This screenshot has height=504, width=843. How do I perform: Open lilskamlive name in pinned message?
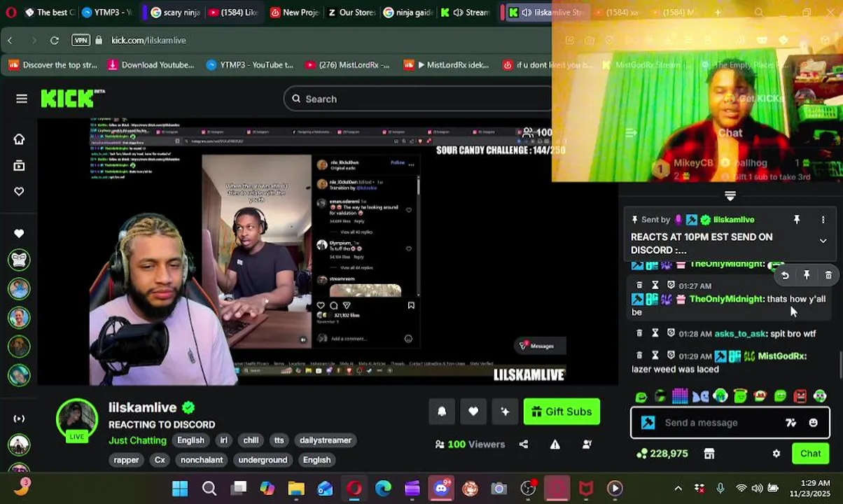pyautogui.click(x=734, y=220)
